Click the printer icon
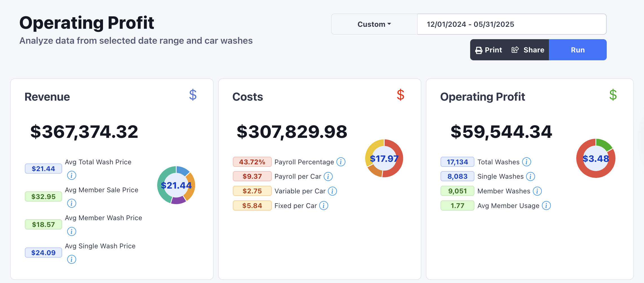The height and width of the screenshot is (283, 644). tap(479, 50)
